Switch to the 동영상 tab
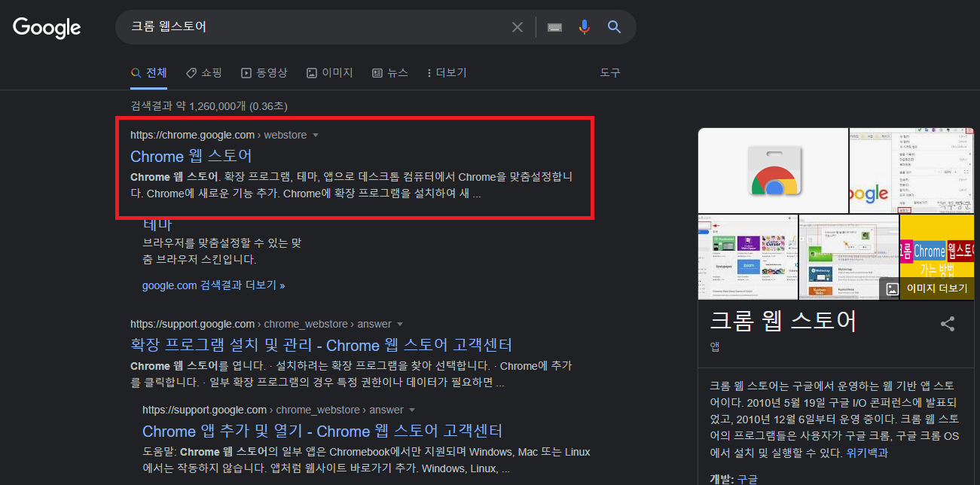 tap(264, 73)
